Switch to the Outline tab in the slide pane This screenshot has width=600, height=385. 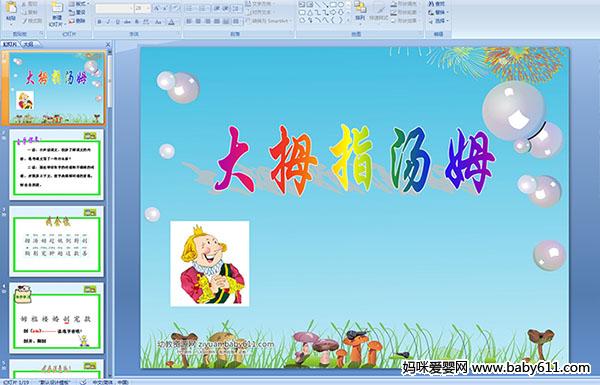click(x=28, y=44)
